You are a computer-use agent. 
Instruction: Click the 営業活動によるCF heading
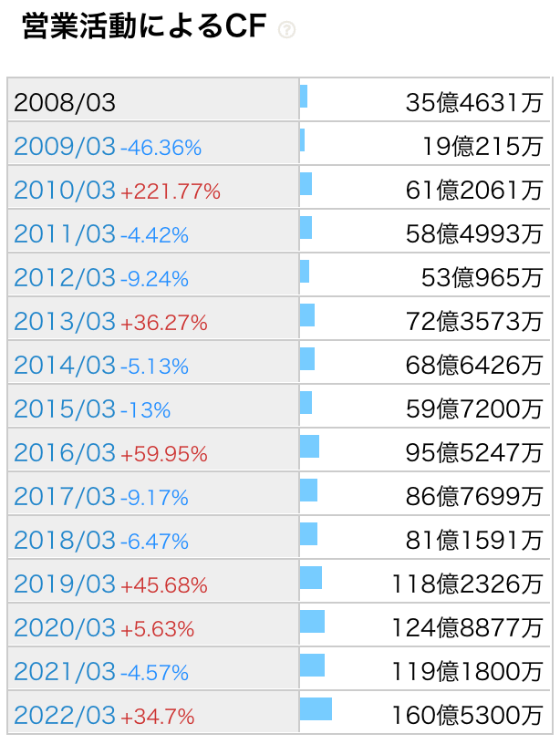pos(143,28)
